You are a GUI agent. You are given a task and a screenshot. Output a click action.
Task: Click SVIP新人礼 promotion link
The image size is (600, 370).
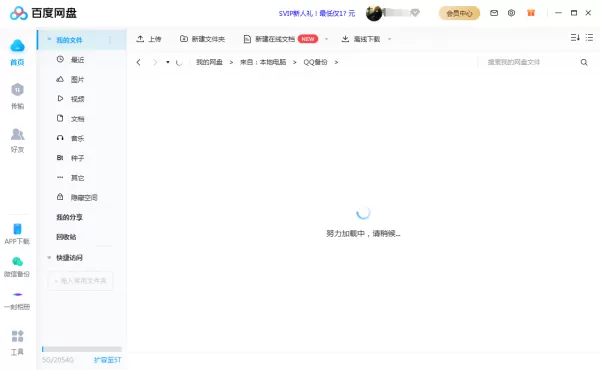[x=317, y=13]
